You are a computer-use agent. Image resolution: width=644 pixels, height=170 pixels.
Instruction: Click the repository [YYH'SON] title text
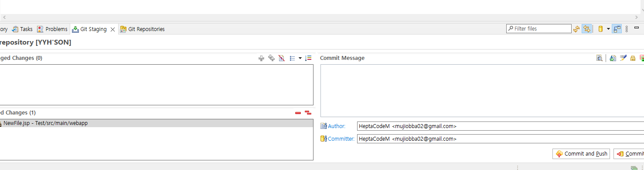[x=35, y=42]
